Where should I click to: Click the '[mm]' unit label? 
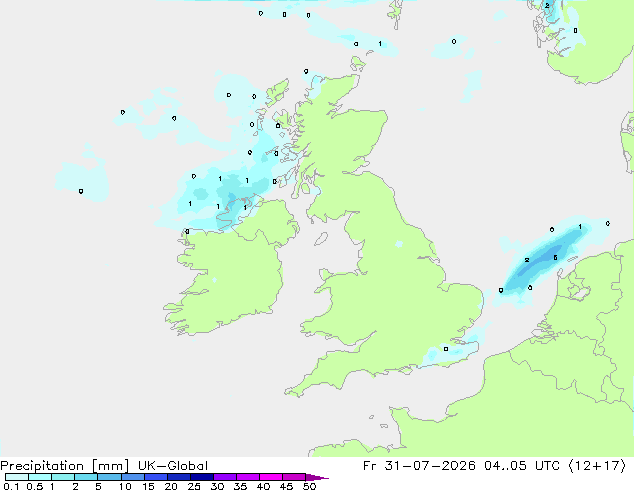tap(110, 466)
